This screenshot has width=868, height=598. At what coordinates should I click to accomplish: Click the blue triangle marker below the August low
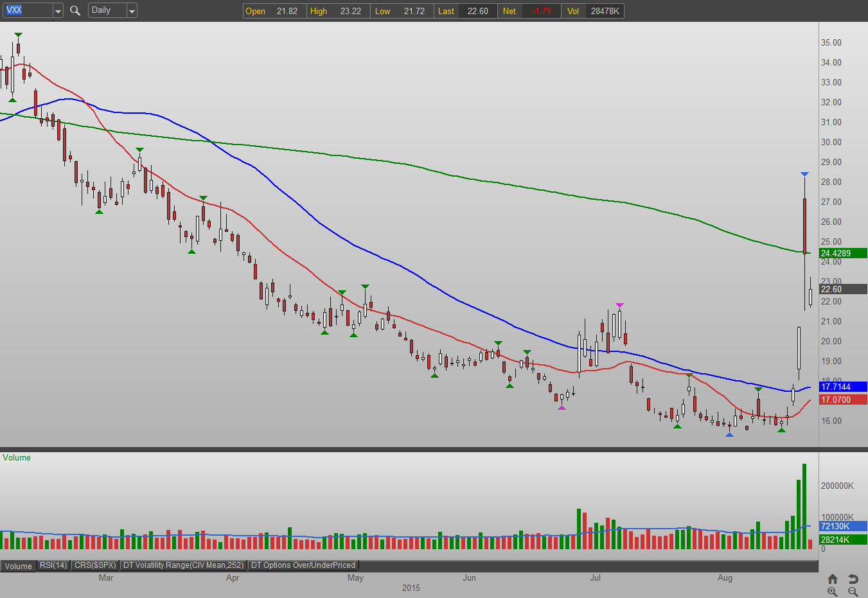point(729,435)
